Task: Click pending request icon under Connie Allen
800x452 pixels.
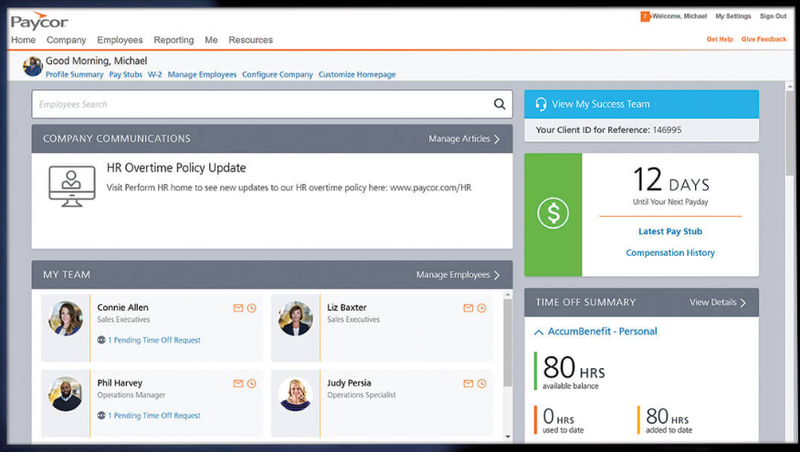Action: pyautogui.click(x=102, y=340)
